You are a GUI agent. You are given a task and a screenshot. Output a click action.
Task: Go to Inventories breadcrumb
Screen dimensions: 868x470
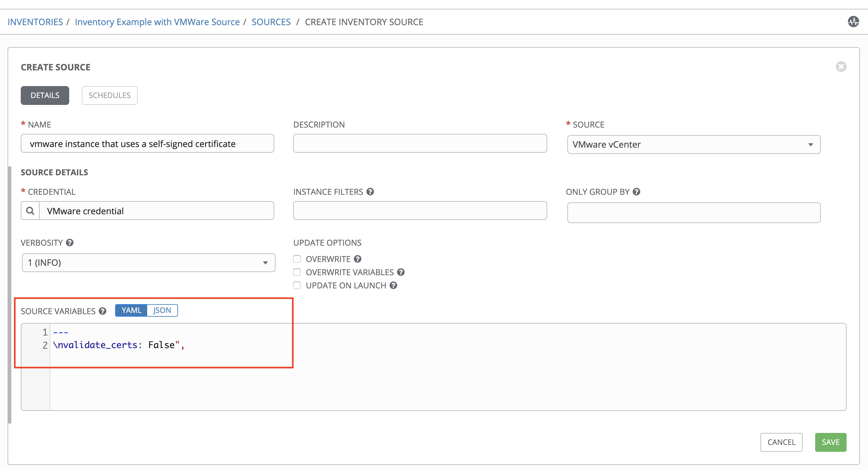tap(35, 22)
